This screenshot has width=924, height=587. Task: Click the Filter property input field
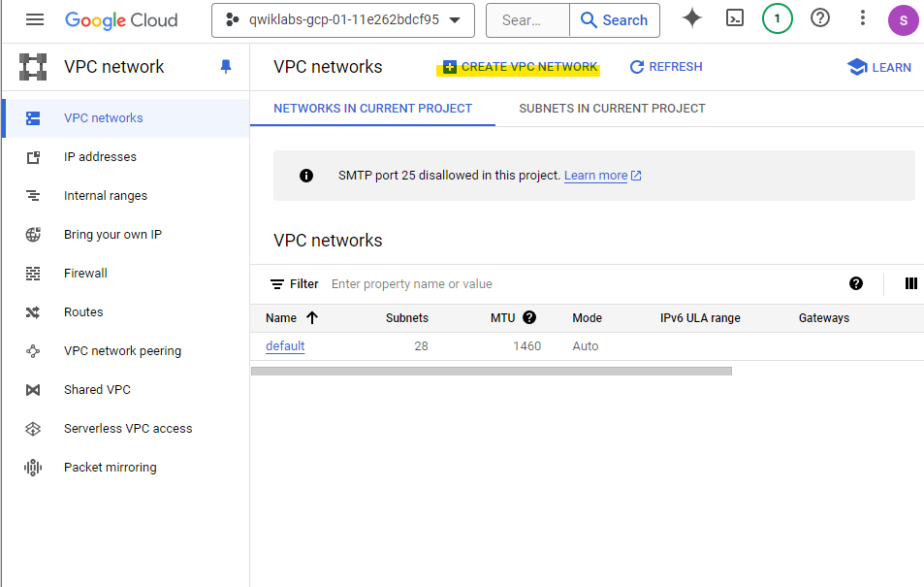pyautogui.click(x=584, y=283)
